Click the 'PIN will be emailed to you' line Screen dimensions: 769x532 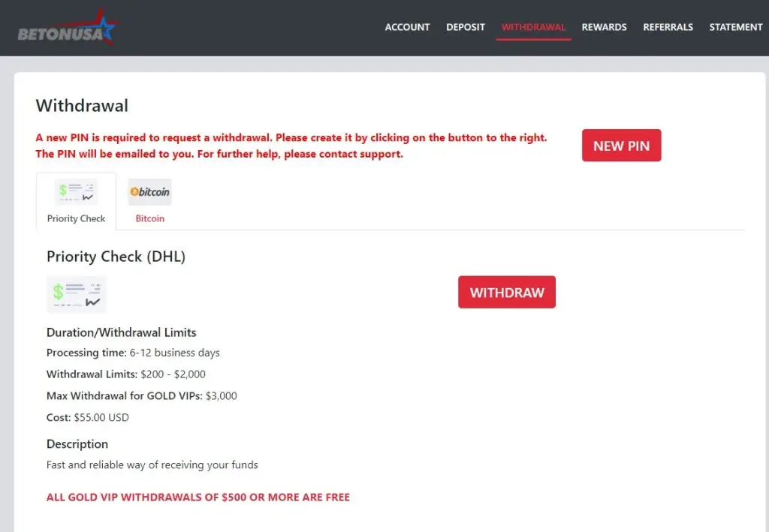click(x=219, y=154)
